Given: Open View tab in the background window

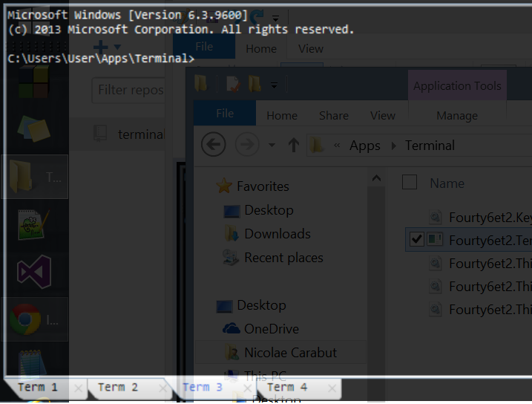Looking at the screenshot, I should (311, 49).
